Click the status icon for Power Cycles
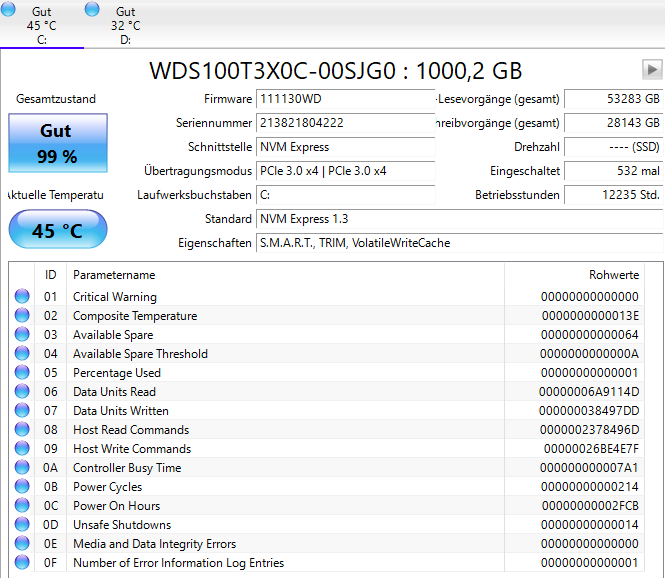 pos(22,486)
